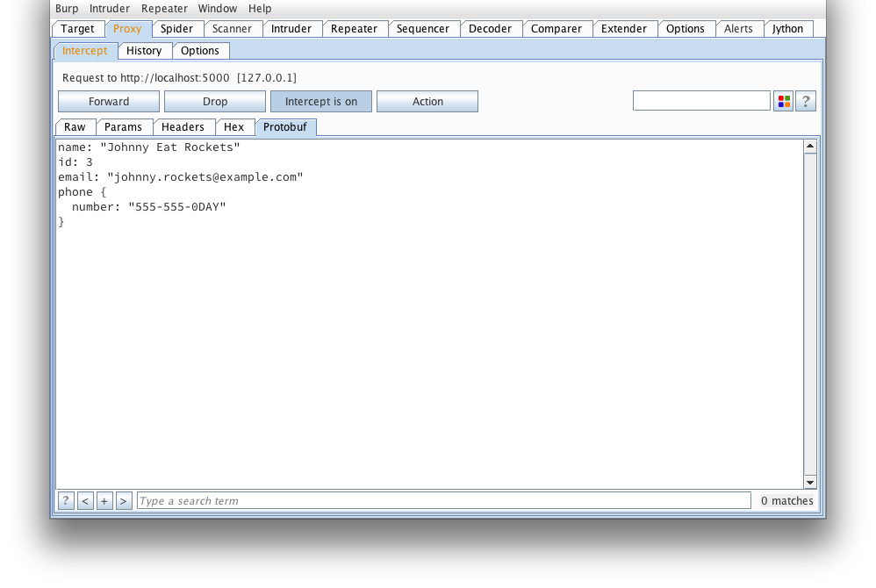Open search help question mark button
This screenshot has height=588, width=876.
66,501
